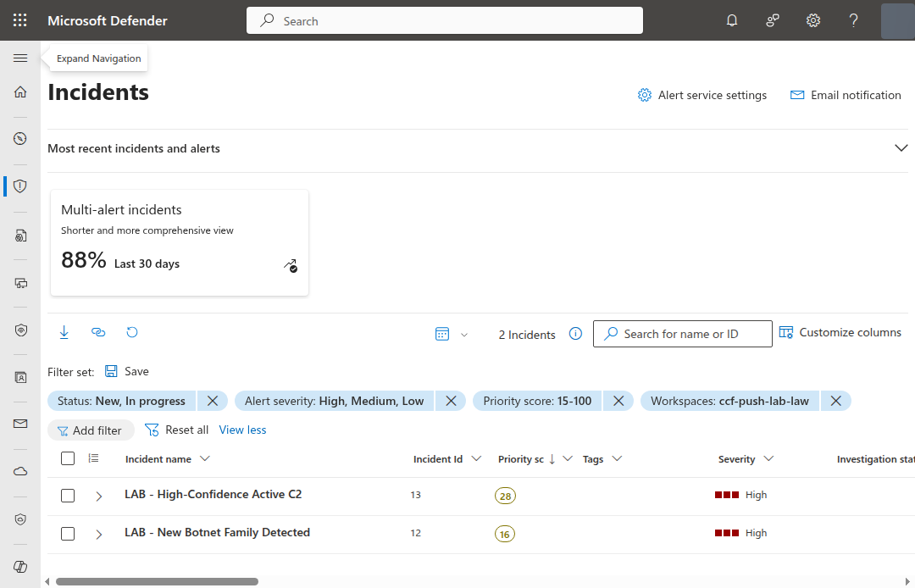Collapse the Most recent incidents and alerts section
915x588 pixels.
pos(901,147)
